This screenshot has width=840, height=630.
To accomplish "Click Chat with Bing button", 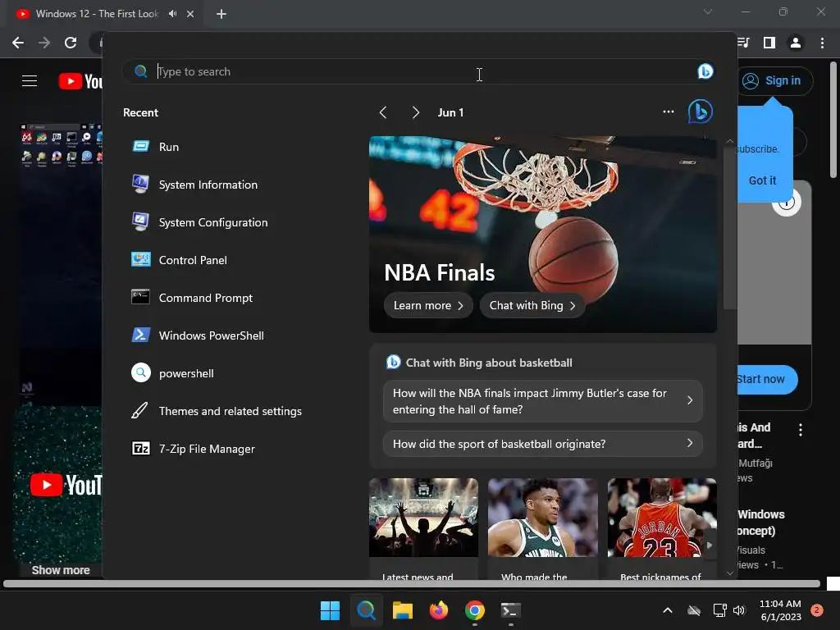I will click(532, 305).
